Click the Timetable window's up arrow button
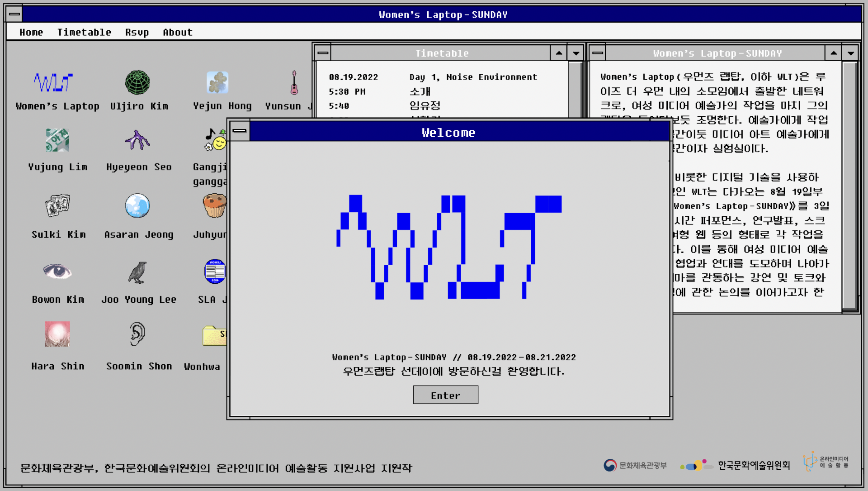Image resolution: width=868 pixels, height=491 pixels. (559, 53)
